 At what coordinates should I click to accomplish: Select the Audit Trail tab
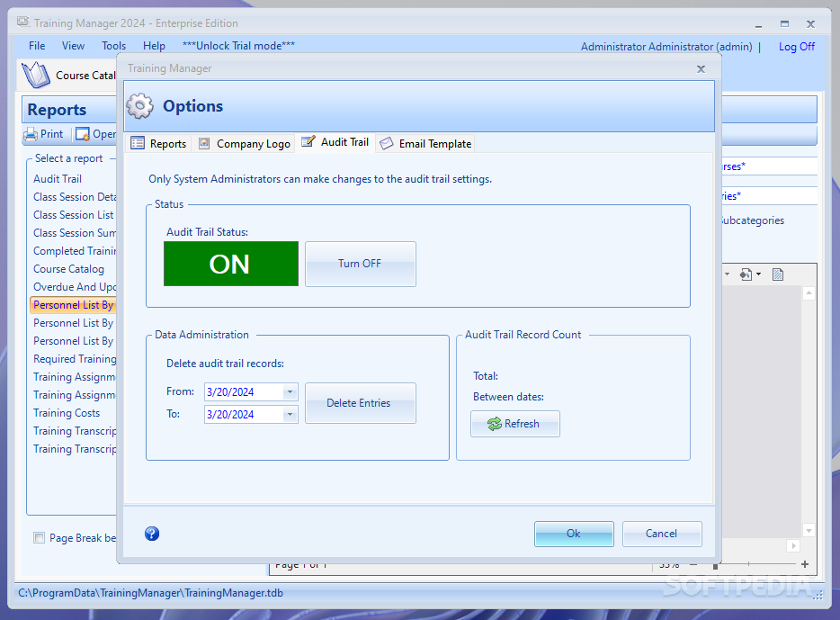tap(335, 142)
